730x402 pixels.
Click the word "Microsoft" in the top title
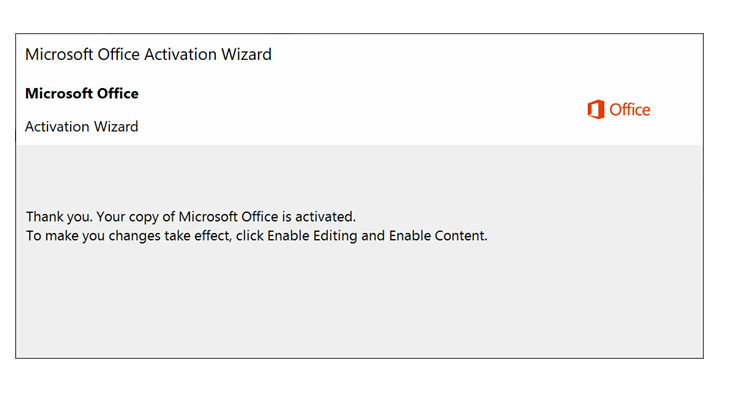pyautogui.click(x=59, y=55)
